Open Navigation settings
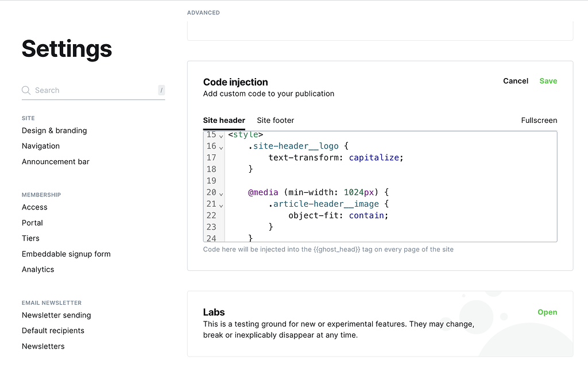Screen dimensions: 588x372 coord(41,146)
